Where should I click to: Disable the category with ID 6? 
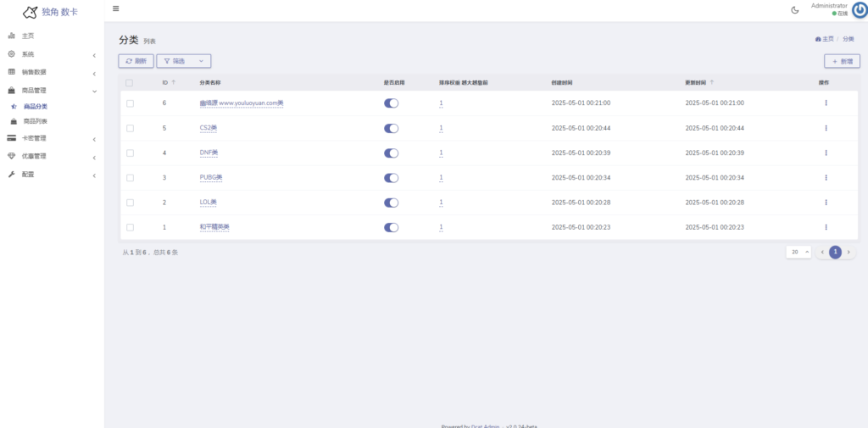tap(392, 103)
